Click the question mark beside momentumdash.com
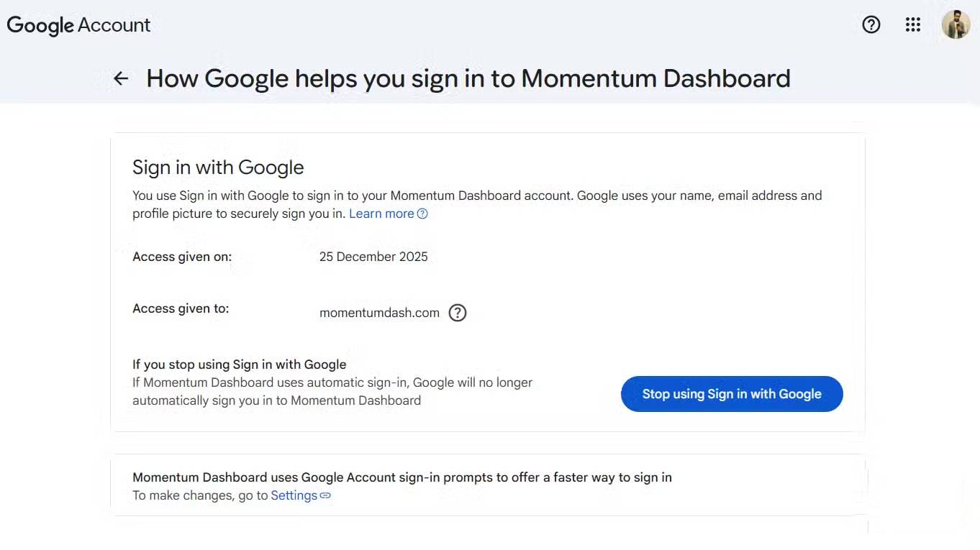Image resolution: width=980 pixels, height=550 pixels. pos(458,313)
